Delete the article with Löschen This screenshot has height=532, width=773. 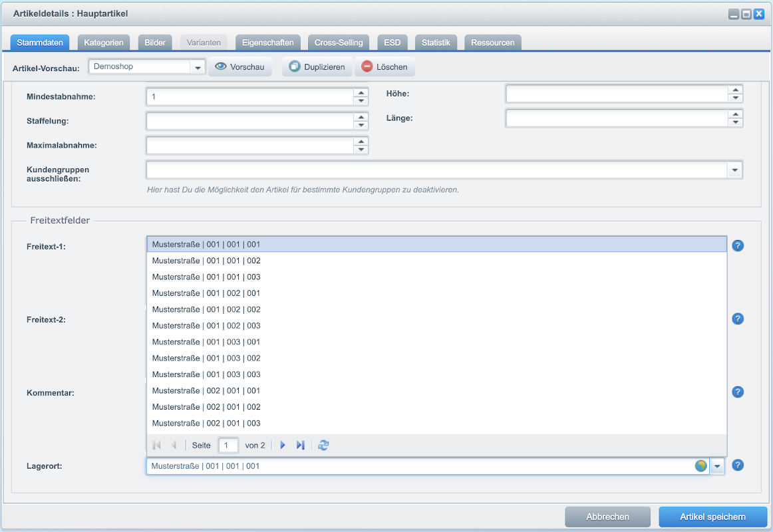point(385,67)
